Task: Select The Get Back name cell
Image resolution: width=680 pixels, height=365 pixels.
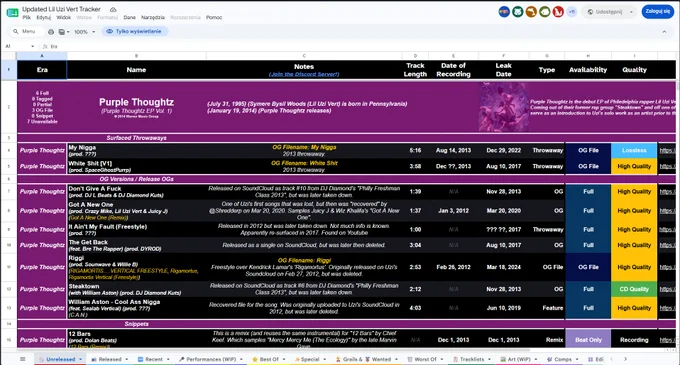Action: click(x=137, y=245)
